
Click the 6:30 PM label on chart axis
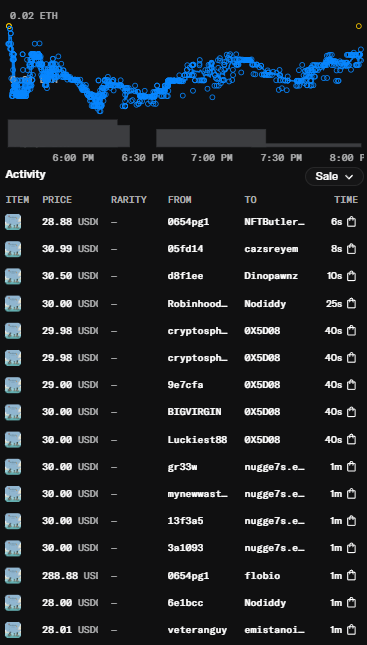142,158
